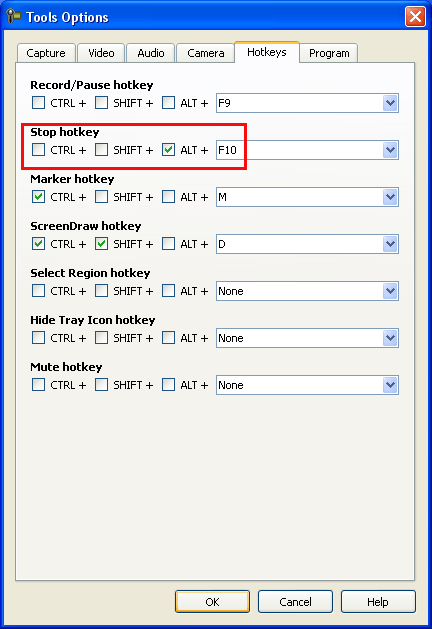Go to the Program tab

click(x=329, y=53)
